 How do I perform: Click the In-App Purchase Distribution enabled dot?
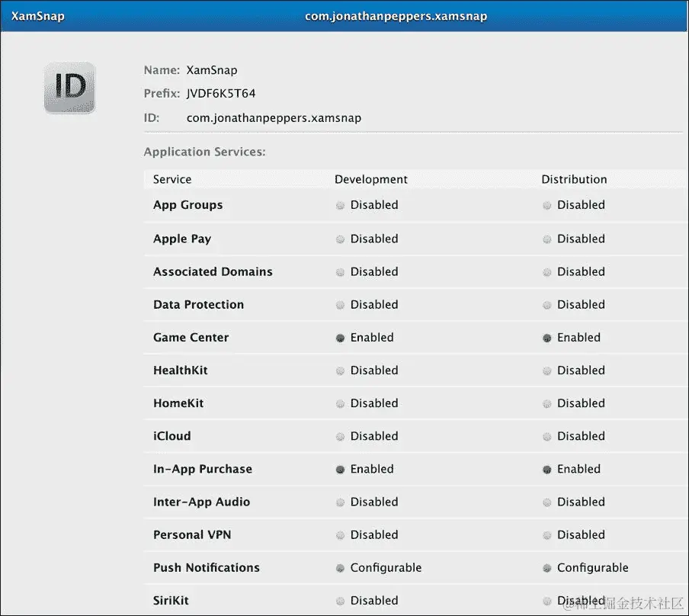[546, 470]
